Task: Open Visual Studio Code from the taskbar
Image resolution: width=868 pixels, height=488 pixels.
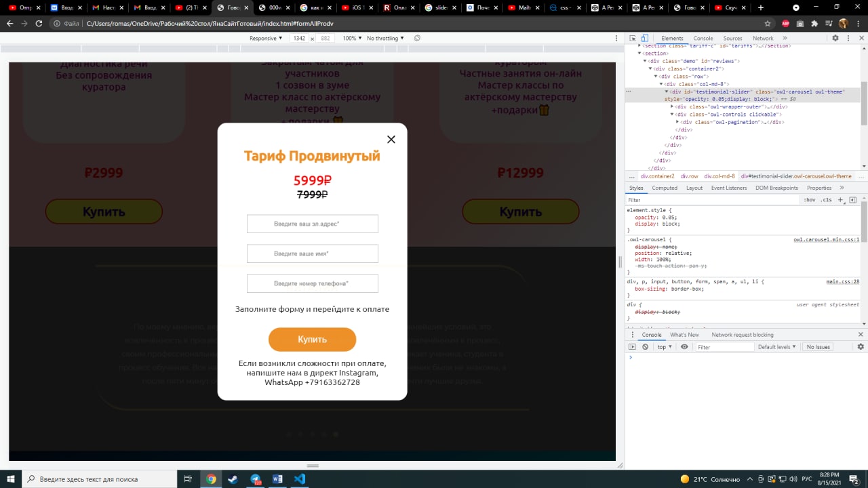Action: (300, 479)
